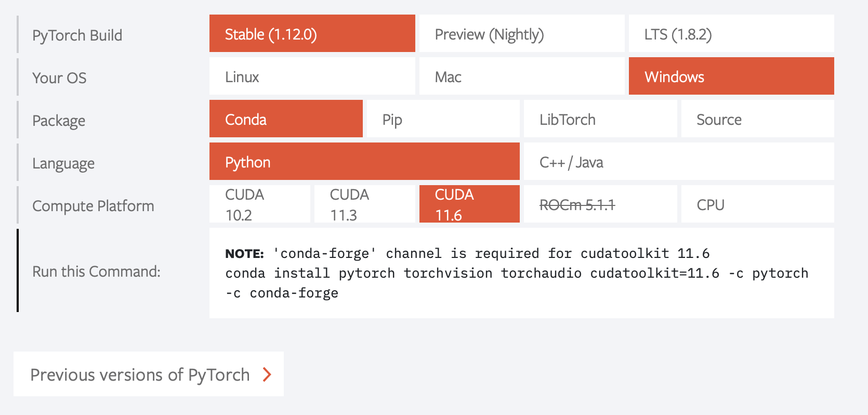Click the crossed-out ROCm 5.1.1 option
The height and width of the screenshot is (415, 868).
pos(600,204)
